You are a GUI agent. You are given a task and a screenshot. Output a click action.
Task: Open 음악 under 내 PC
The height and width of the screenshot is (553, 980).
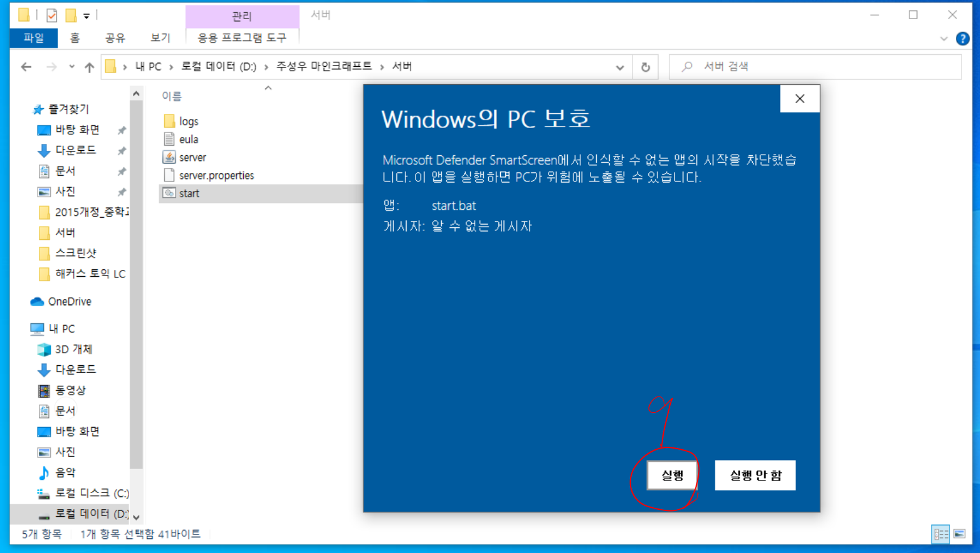coord(65,472)
